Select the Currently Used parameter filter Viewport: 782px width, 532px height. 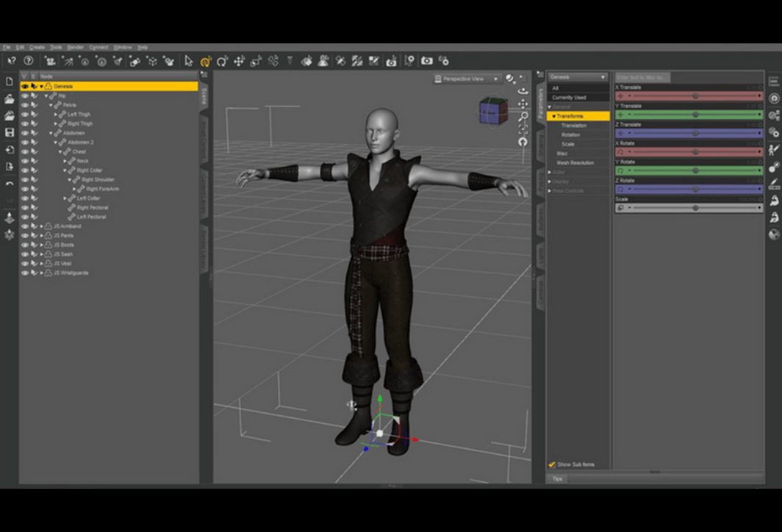click(x=569, y=98)
